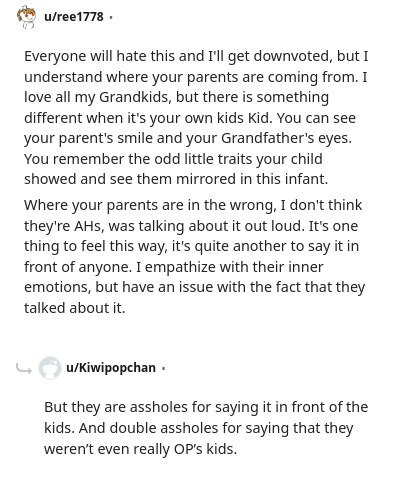Select the separator dot after u/Kiwipopchan
This screenshot has height=484, width=400.
pos(163,368)
